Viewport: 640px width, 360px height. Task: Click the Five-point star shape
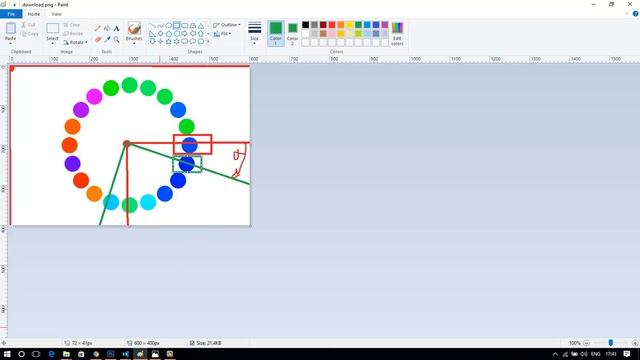[169, 41]
